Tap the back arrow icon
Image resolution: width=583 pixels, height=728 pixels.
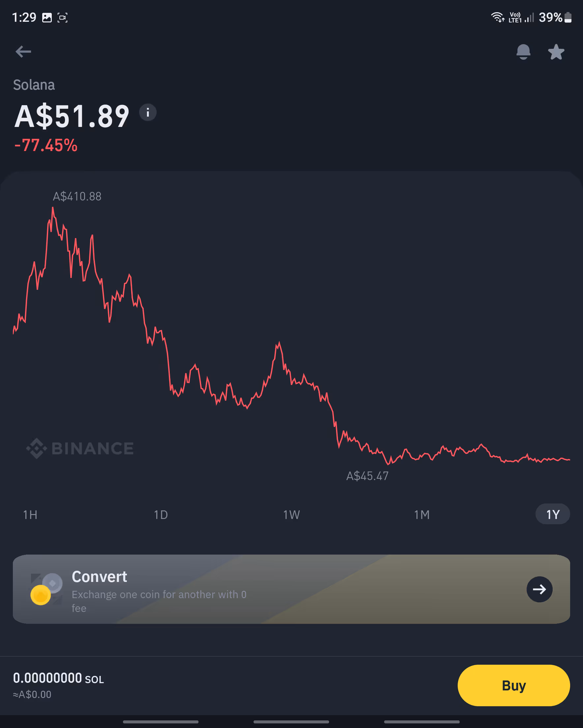(x=23, y=52)
